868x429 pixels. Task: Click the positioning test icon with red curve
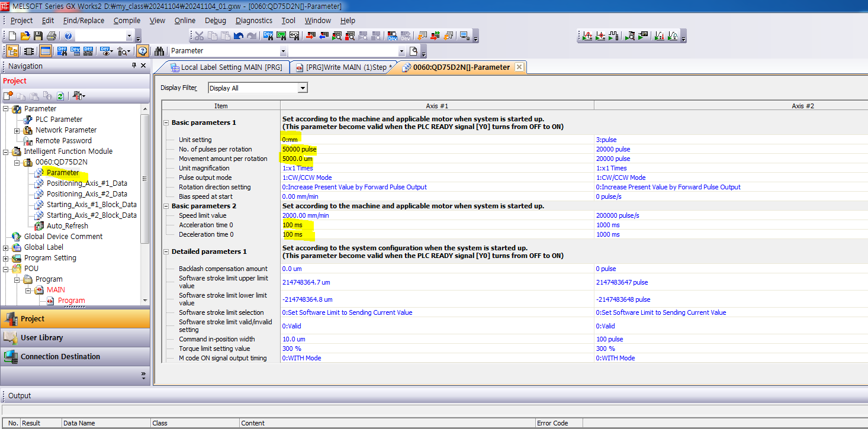point(587,36)
